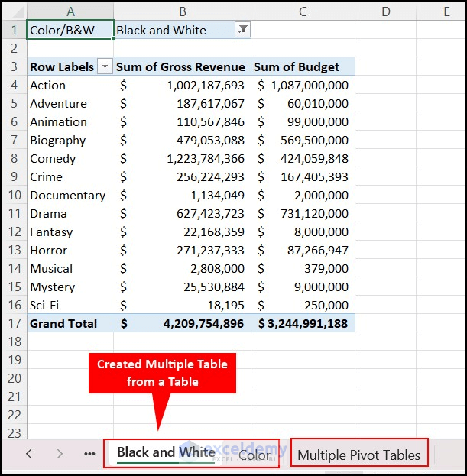Viewport: 467px width, 476px height.
Task: Select the Drama row label
Action: pyautogui.click(x=48, y=214)
